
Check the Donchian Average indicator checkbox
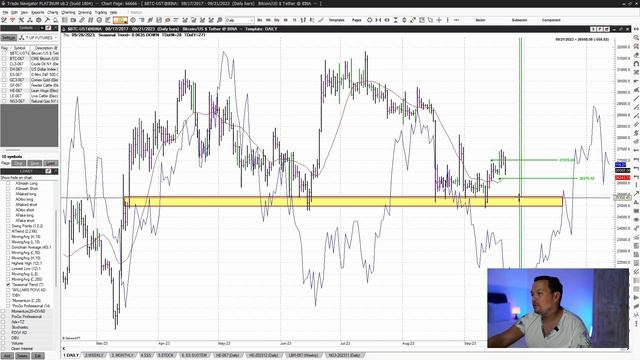pyautogui.click(x=8, y=247)
